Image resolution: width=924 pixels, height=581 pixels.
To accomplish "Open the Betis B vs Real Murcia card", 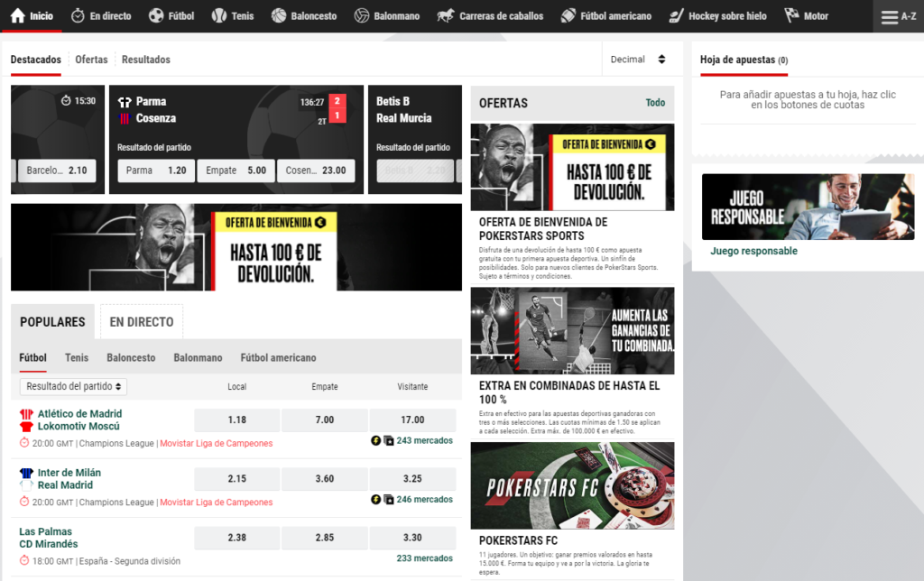I will 415,140.
